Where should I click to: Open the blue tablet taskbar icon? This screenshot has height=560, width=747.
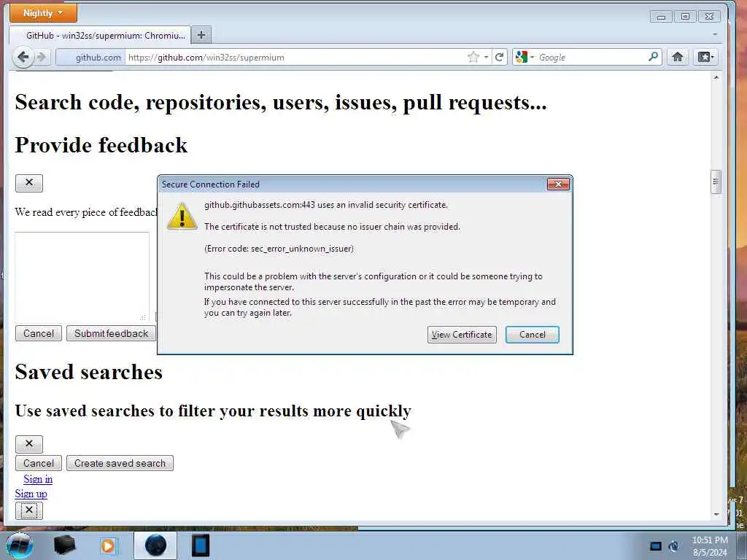(x=200, y=545)
